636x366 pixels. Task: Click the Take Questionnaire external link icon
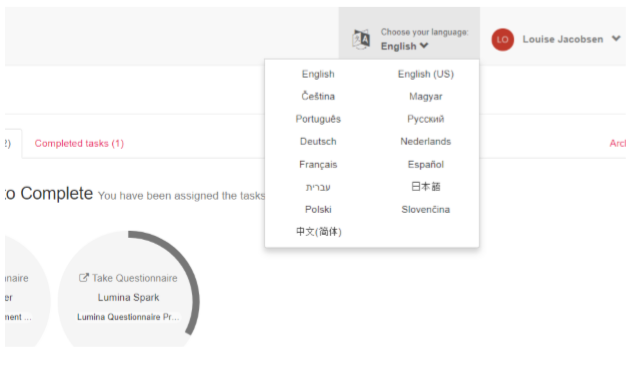coord(83,278)
